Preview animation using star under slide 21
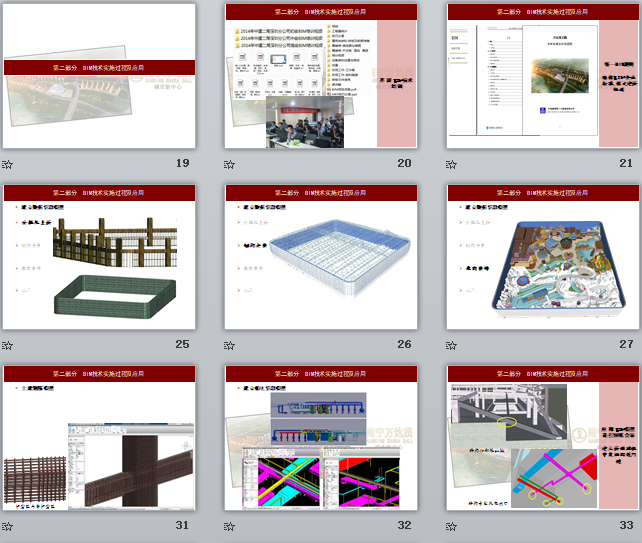The image size is (642, 543). [451, 164]
